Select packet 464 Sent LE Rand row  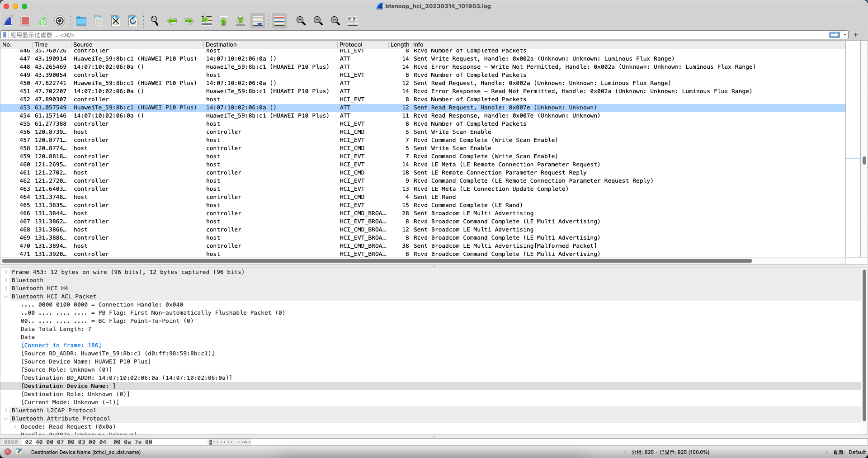coord(423,197)
